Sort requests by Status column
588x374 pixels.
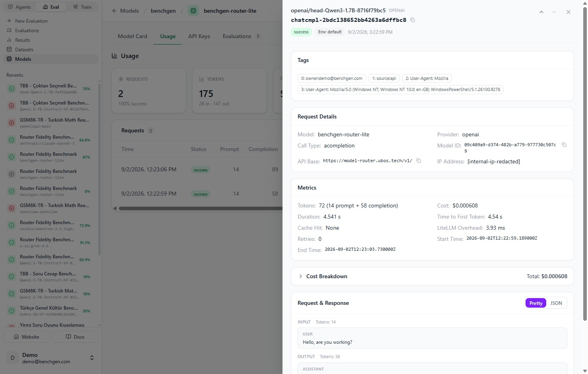[199, 149]
